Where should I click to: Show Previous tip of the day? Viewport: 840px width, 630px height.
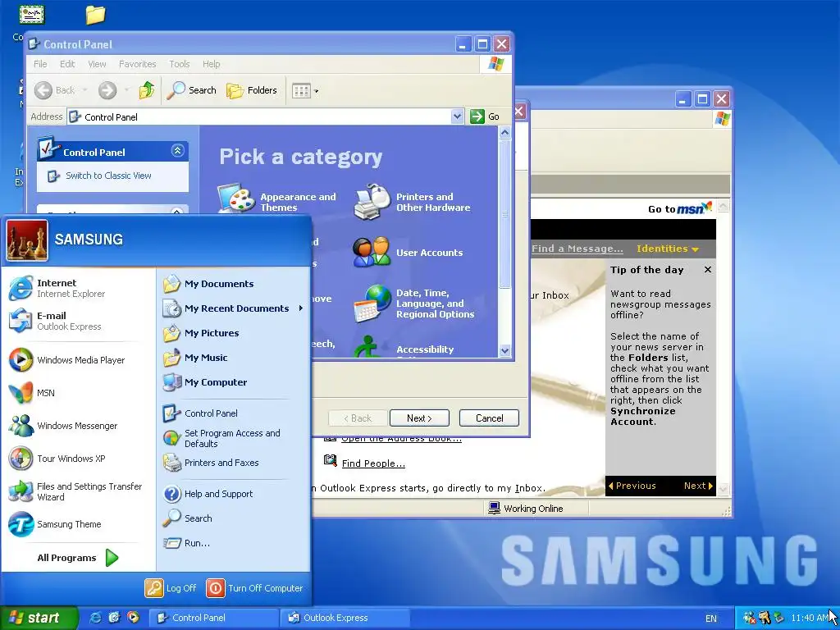pos(632,486)
